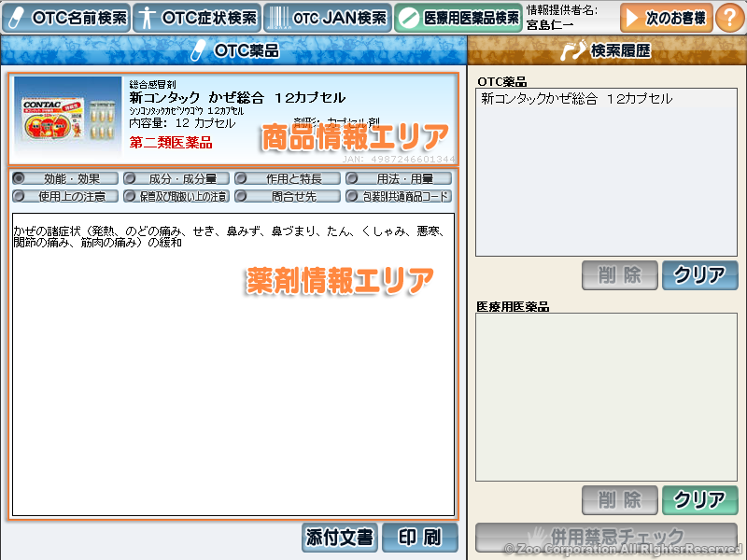Click the product name 新コンタック かぜ総合 12カプセル

237,98
